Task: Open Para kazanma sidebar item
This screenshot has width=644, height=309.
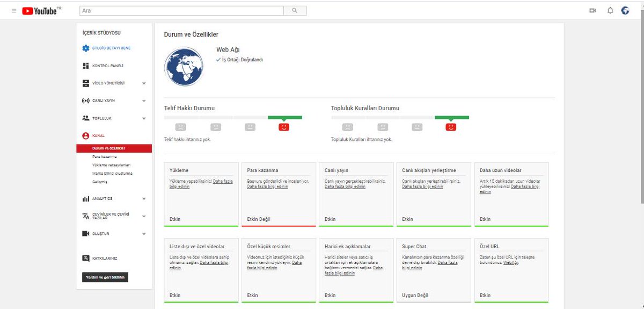Action: [105, 156]
